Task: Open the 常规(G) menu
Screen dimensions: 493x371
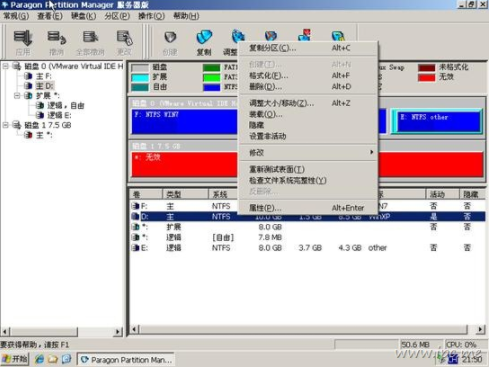Action: click(x=16, y=16)
